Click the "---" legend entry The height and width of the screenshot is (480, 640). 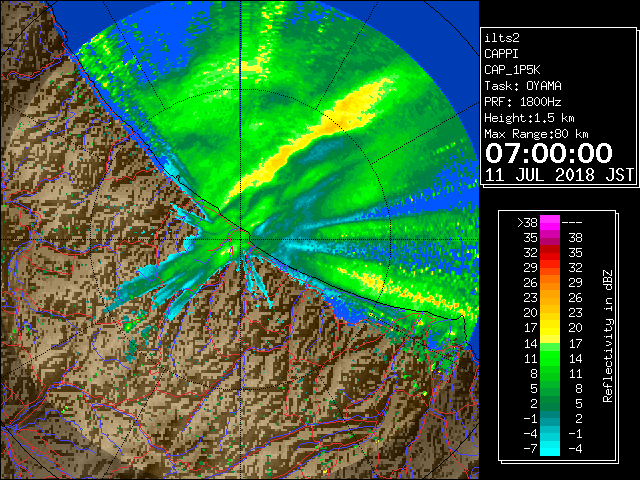[x=571, y=223]
